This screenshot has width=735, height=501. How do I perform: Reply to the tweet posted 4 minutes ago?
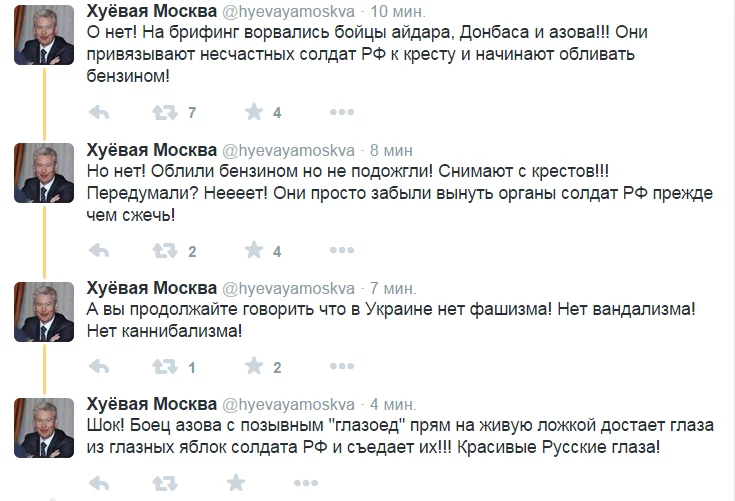coord(99,483)
